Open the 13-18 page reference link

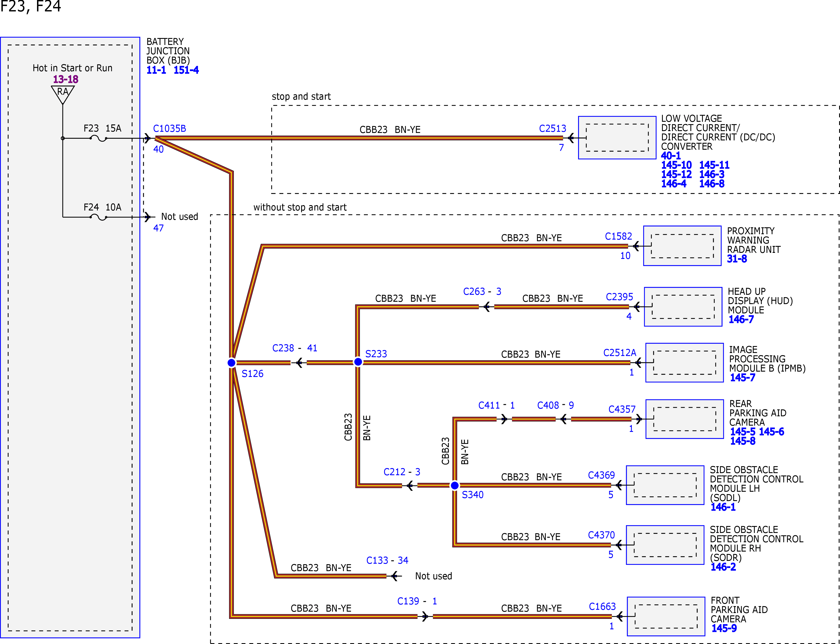tap(65, 79)
